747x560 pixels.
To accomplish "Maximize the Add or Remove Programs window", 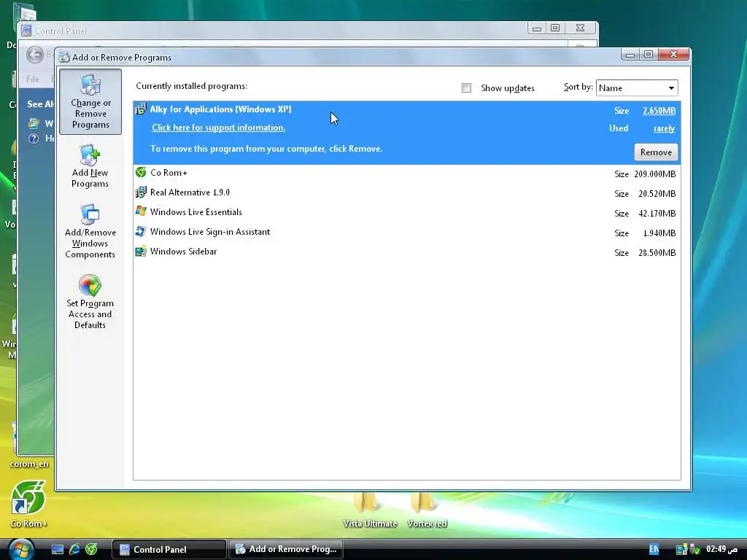I will [649, 54].
